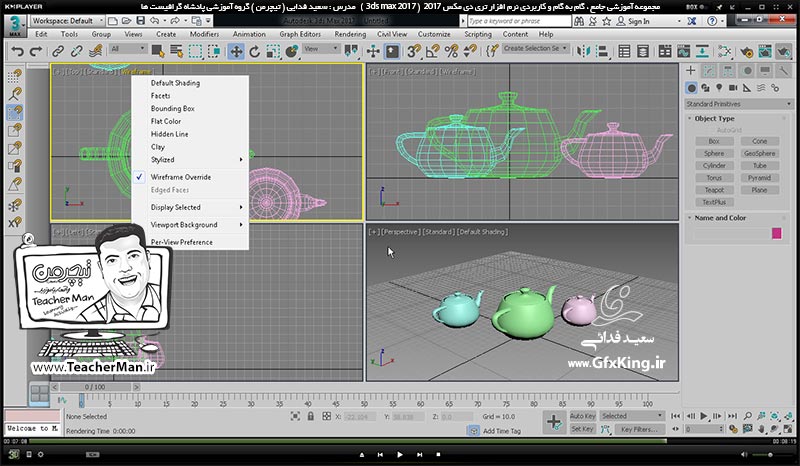The image size is (800, 466).
Task: Click the binoculars search icon
Action: [x=579, y=21]
